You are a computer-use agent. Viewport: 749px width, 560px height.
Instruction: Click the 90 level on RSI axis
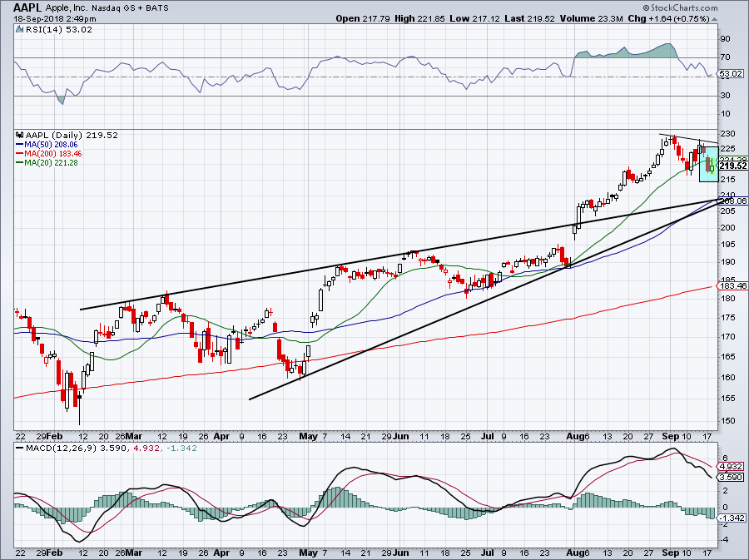(725, 39)
